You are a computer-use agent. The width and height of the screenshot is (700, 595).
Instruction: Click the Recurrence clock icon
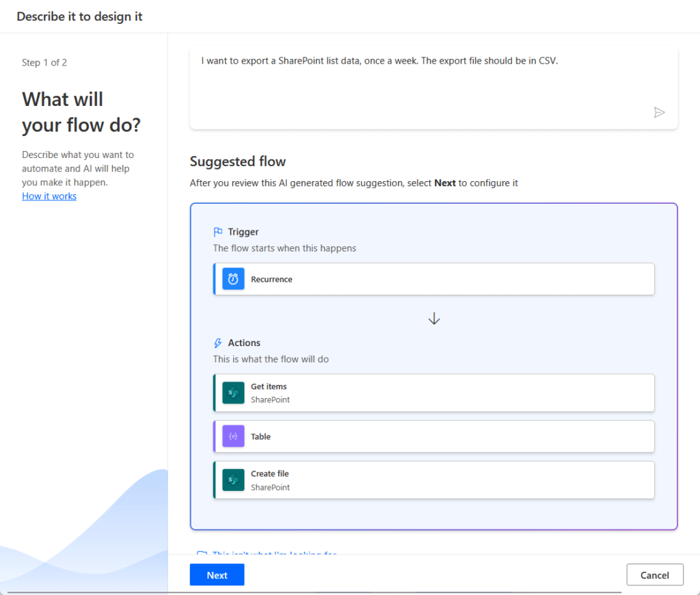tap(233, 279)
